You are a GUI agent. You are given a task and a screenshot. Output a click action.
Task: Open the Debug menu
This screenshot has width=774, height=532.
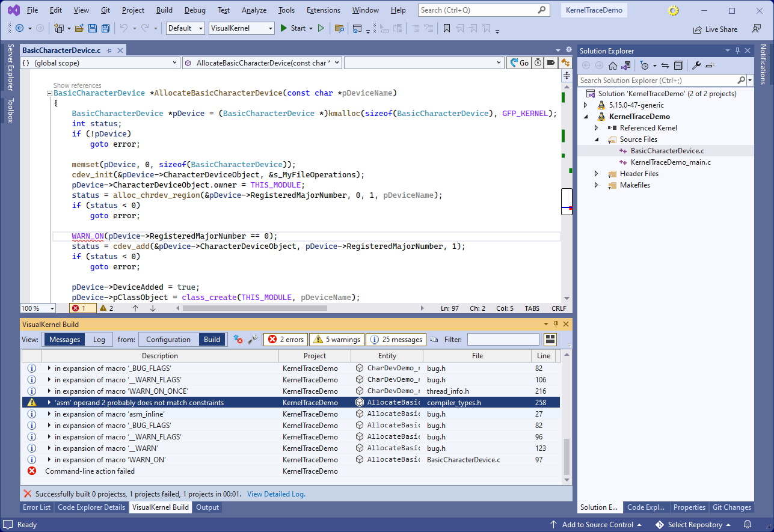[x=195, y=10]
